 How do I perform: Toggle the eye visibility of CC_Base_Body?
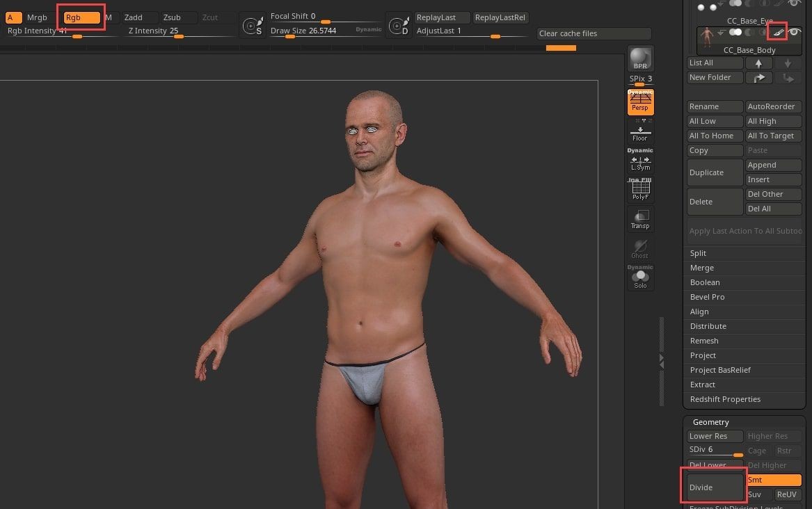point(793,32)
